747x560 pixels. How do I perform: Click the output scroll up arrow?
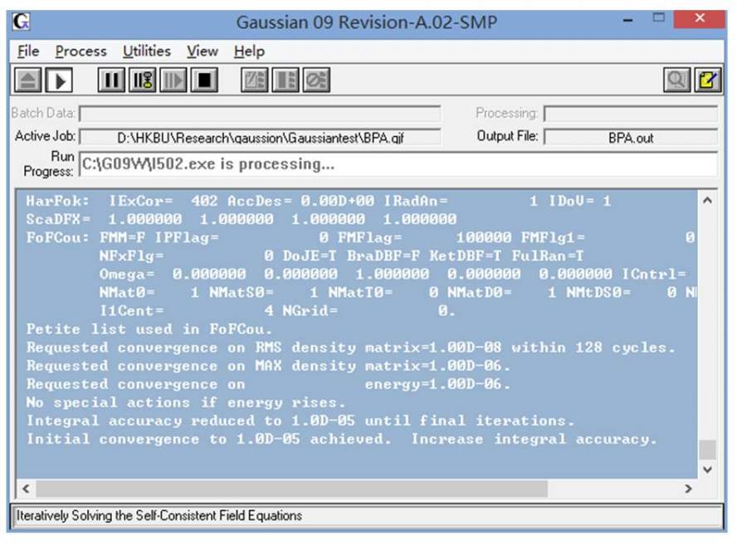(707, 201)
